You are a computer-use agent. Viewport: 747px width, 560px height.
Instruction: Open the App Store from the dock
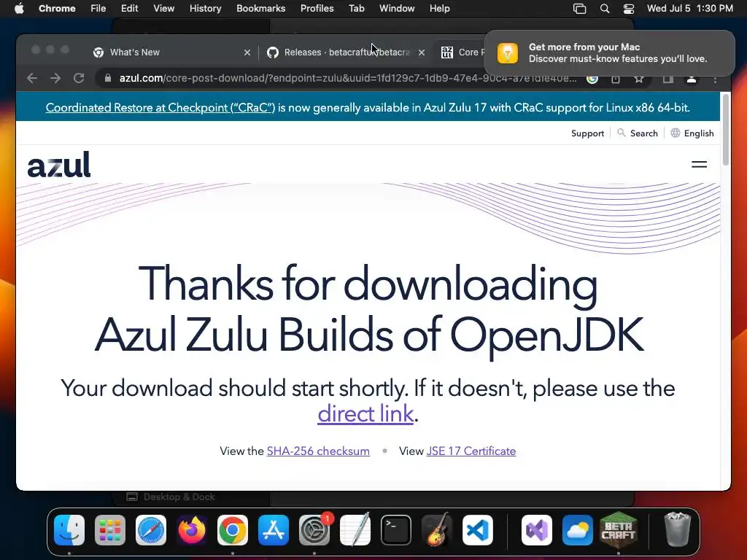point(274,530)
